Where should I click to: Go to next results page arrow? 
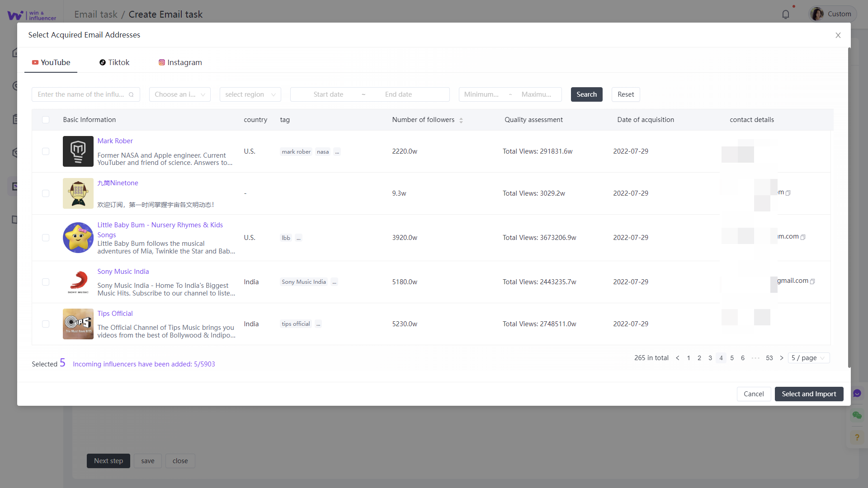781,358
